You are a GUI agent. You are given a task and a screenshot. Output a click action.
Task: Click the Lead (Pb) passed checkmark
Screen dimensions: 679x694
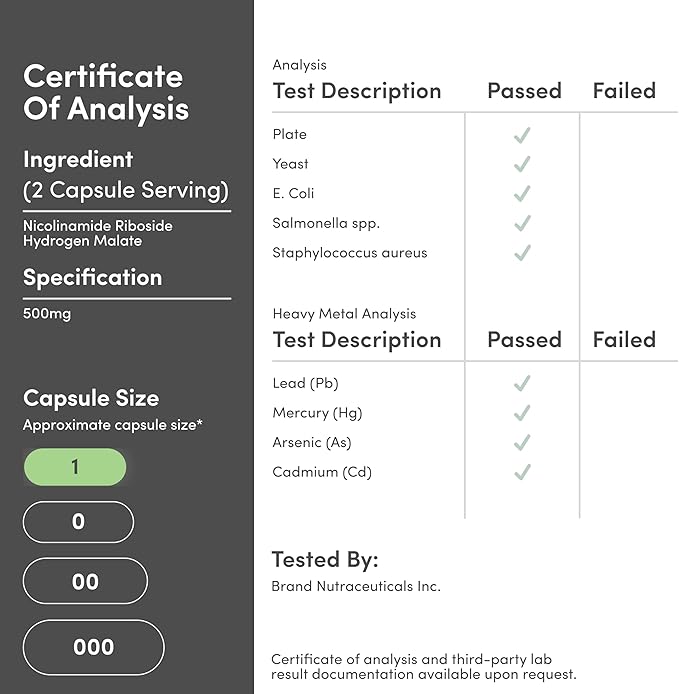click(x=522, y=383)
